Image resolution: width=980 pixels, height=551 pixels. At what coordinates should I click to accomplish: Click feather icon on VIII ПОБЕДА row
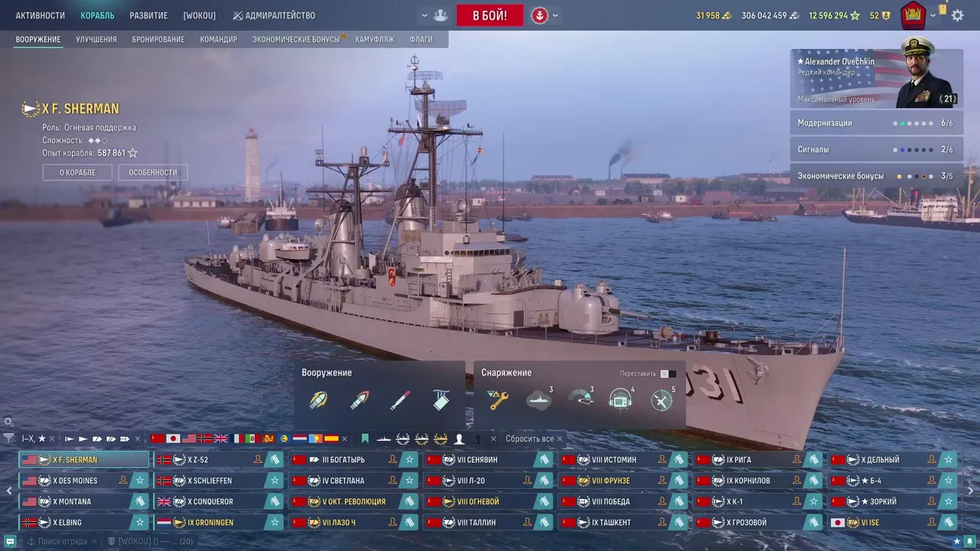click(x=679, y=501)
